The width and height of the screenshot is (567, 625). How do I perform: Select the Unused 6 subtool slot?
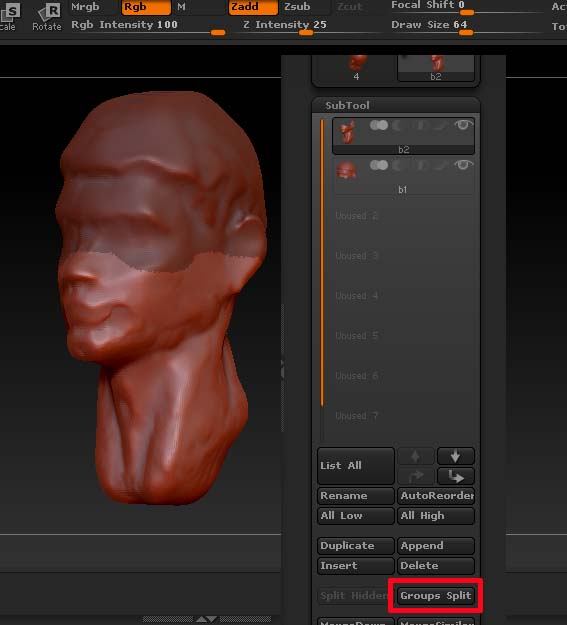click(404, 376)
